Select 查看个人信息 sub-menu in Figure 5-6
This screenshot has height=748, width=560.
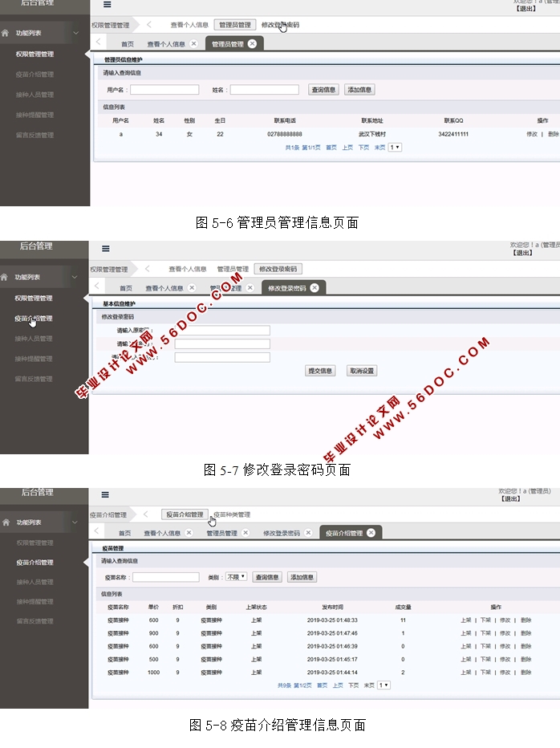(x=189, y=25)
